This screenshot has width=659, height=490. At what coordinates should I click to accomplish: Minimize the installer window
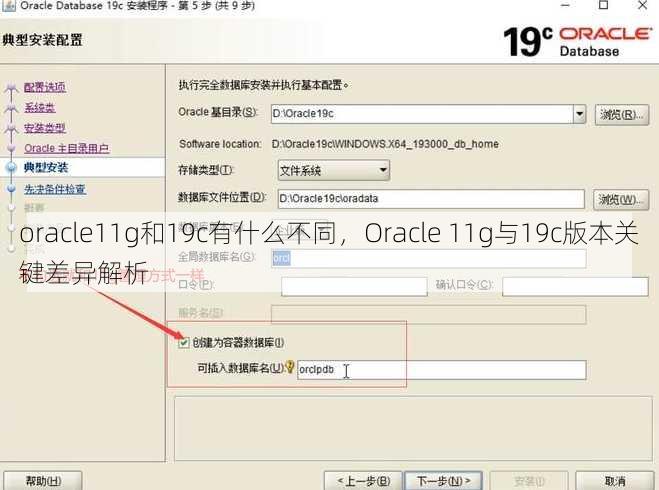point(565,5)
